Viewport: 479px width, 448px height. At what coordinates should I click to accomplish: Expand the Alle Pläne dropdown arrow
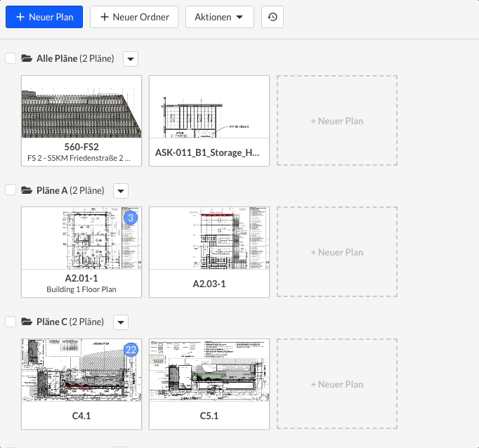131,59
